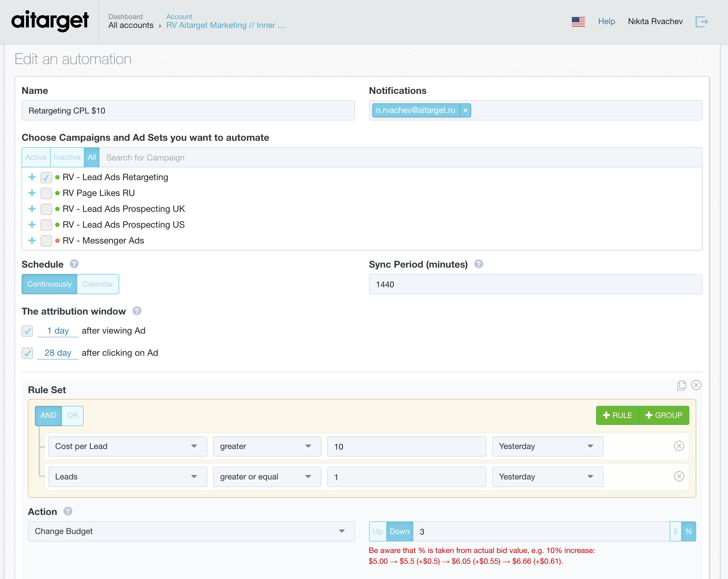Open the Schedule help question mark
Viewport: 728px width, 579px height.
coord(74,264)
